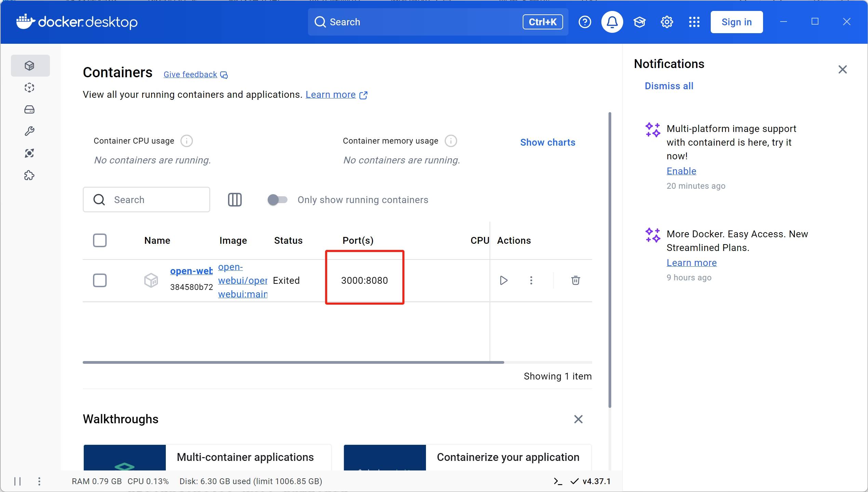Select the open-webui container checkbox
This screenshot has height=492, width=868.
(x=100, y=280)
